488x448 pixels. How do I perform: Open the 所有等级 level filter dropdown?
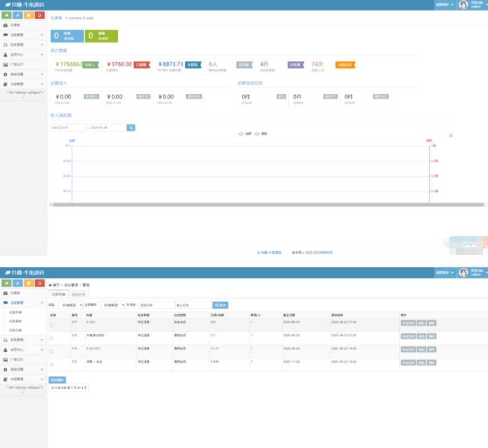tap(112, 305)
